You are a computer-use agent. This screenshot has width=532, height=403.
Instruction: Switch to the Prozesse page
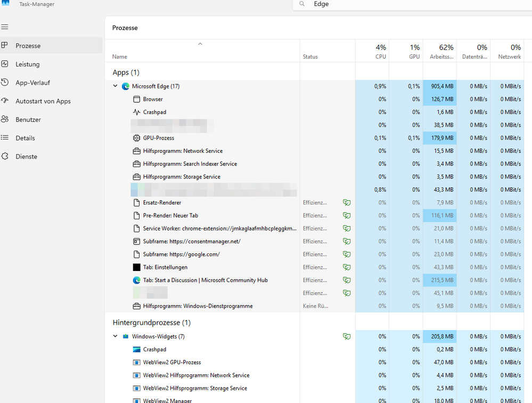(x=51, y=45)
